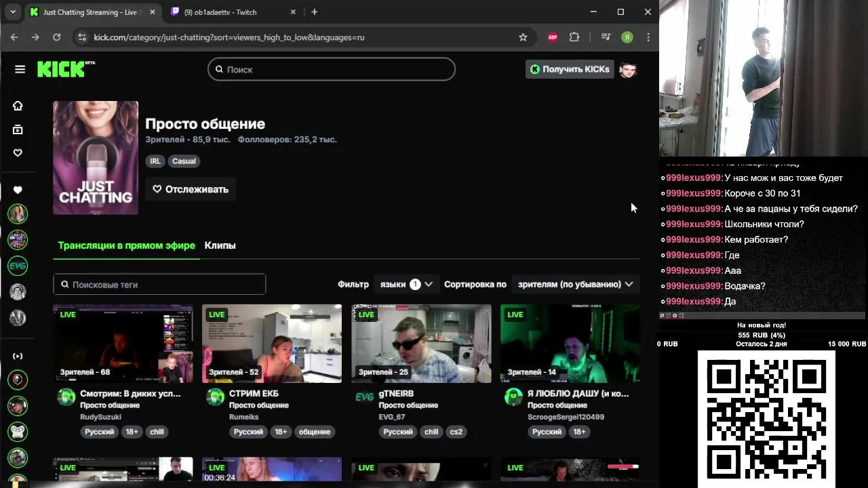Select Трансляции в прямом эфире tab
This screenshot has width=868, height=488.
126,245
